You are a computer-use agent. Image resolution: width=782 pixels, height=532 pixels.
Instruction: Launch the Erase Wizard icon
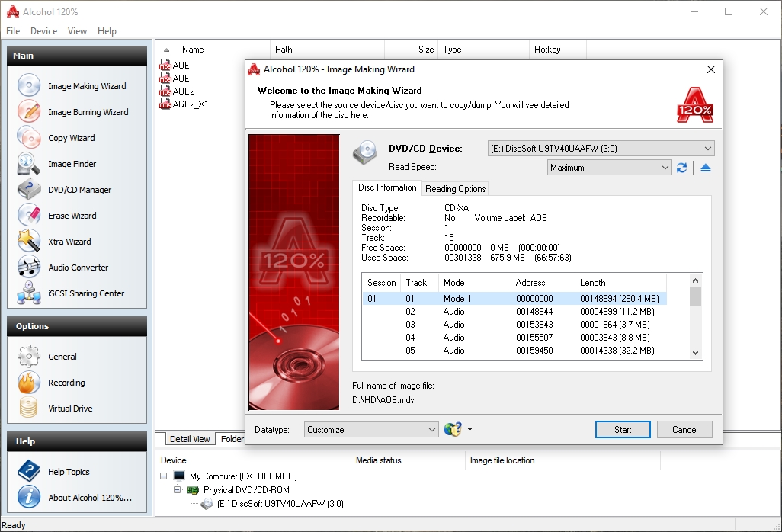click(29, 215)
